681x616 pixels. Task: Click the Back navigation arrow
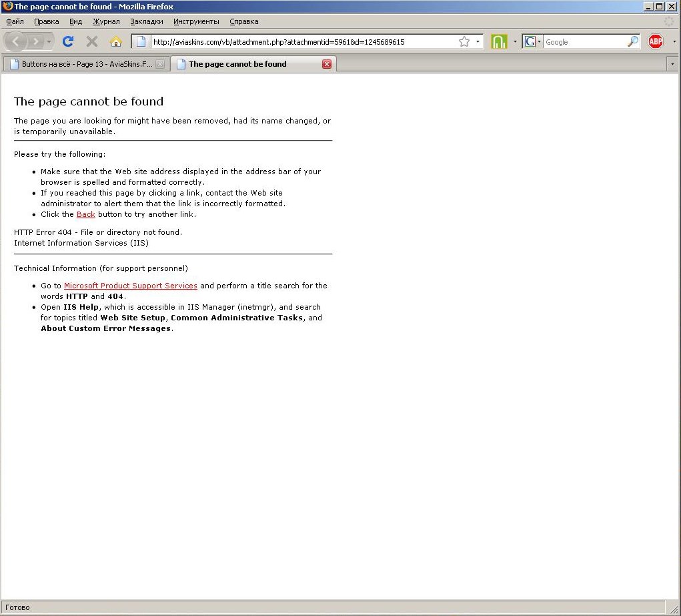coord(16,42)
